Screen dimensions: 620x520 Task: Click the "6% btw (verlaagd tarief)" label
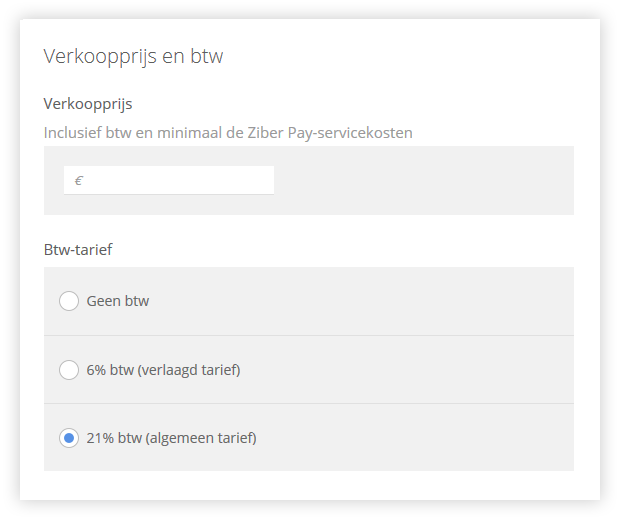163,370
